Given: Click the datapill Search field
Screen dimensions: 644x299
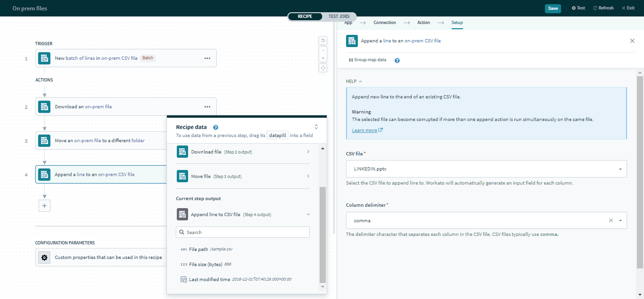Looking at the screenshot, I should (x=243, y=232).
